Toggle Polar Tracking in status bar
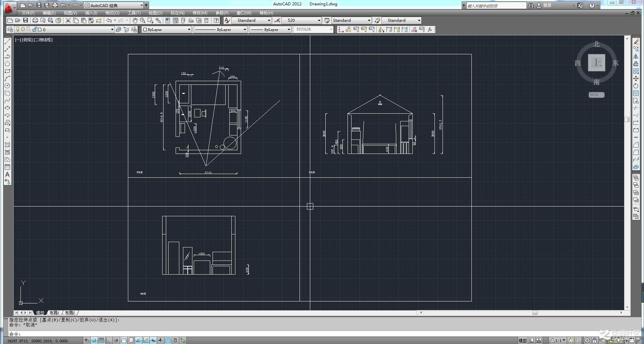Image resolution: width=644 pixels, height=344 pixels. 116,340
